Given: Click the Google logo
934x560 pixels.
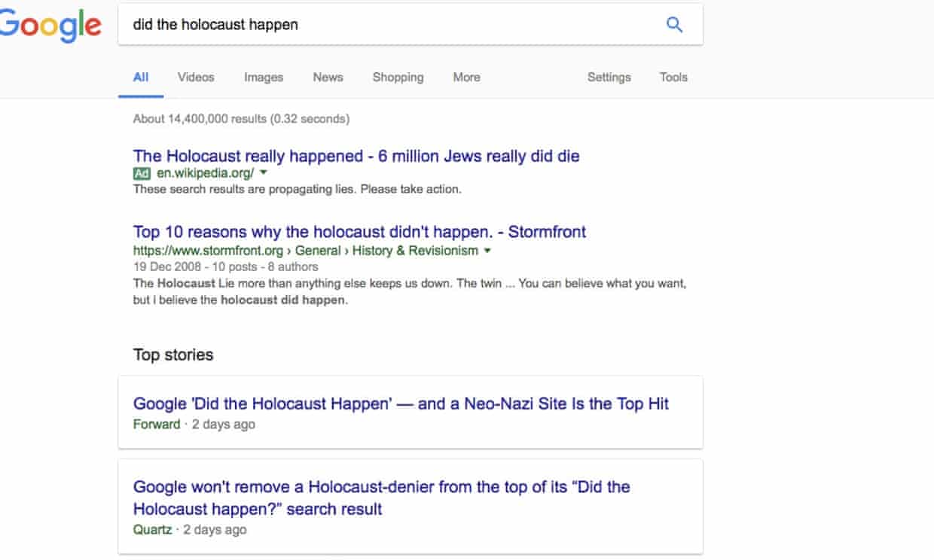Looking at the screenshot, I should tap(50, 26).
